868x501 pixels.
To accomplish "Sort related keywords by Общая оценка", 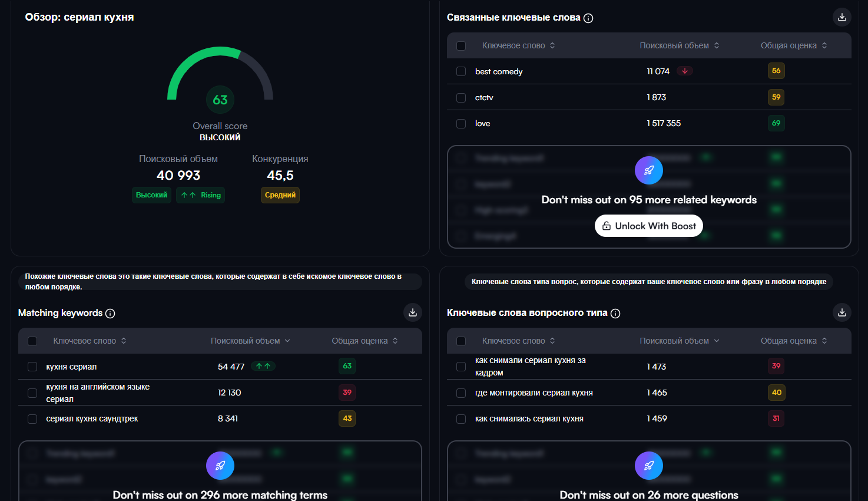I will 793,45.
